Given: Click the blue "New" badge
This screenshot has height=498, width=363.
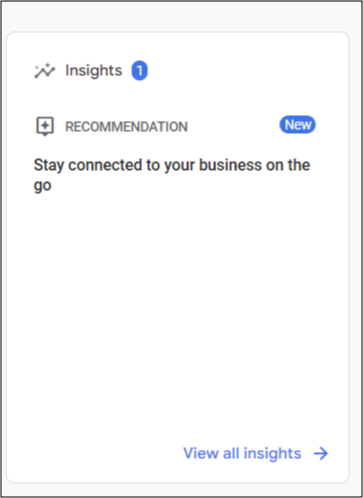Looking at the screenshot, I should click(x=297, y=125).
